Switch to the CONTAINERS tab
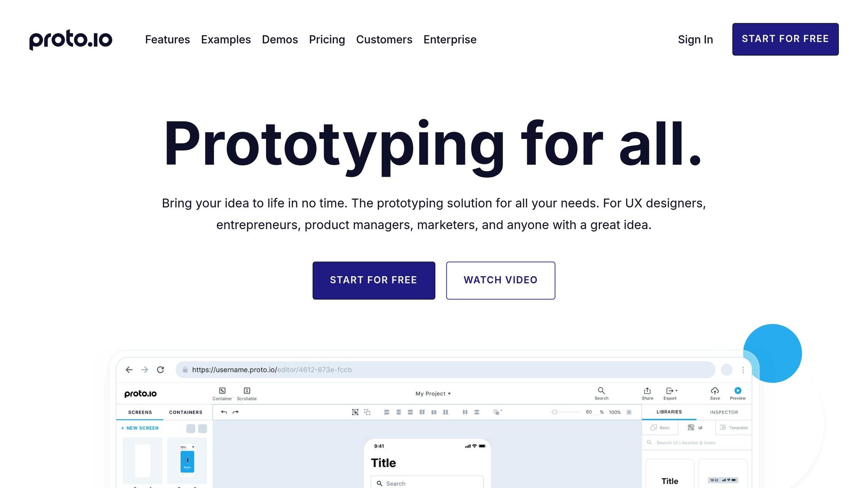This screenshot has width=868, height=488. (x=186, y=412)
